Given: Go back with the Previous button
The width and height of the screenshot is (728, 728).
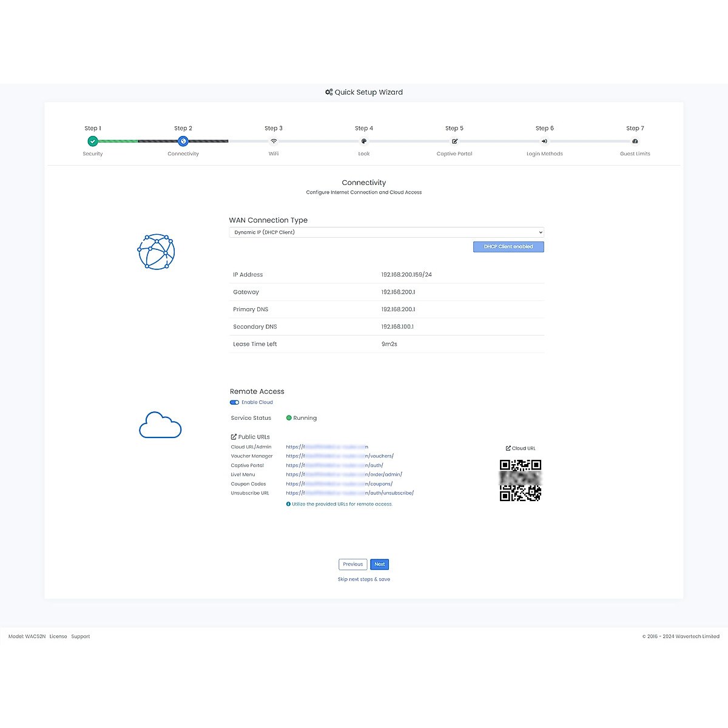Looking at the screenshot, I should point(352,564).
